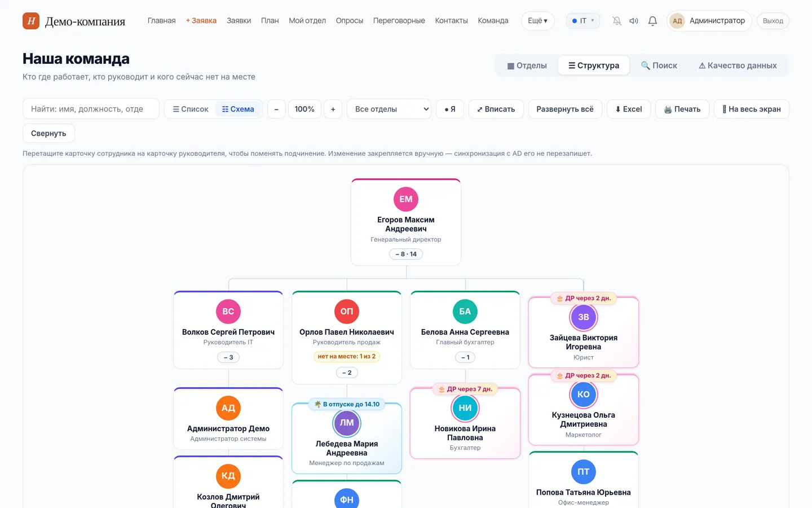Click the БА avatar of Белова Анна
Viewport: 812px width, 508px height.
tap(465, 312)
